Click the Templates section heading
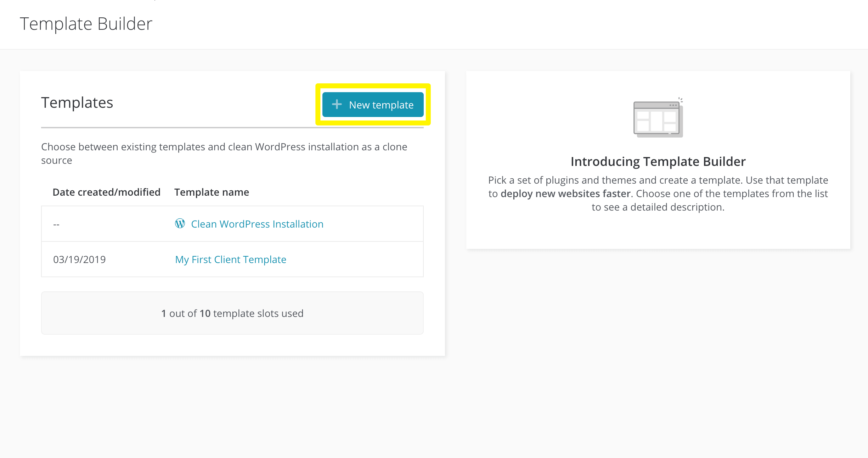 click(x=77, y=103)
